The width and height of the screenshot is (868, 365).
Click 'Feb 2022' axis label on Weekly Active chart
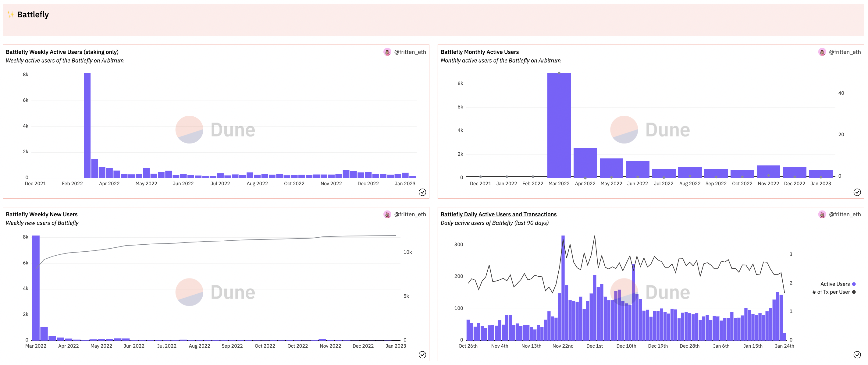(x=72, y=183)
